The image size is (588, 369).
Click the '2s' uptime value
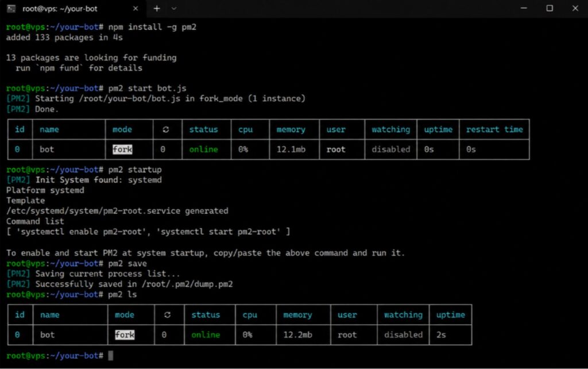click(x=441, y=335)
